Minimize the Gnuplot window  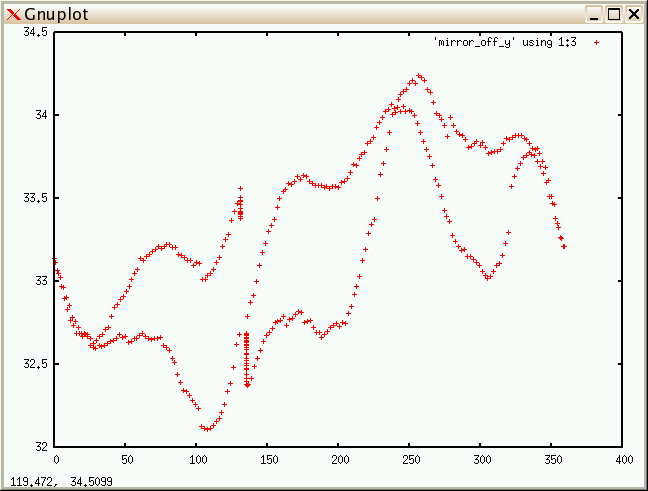tap(594, 14)
